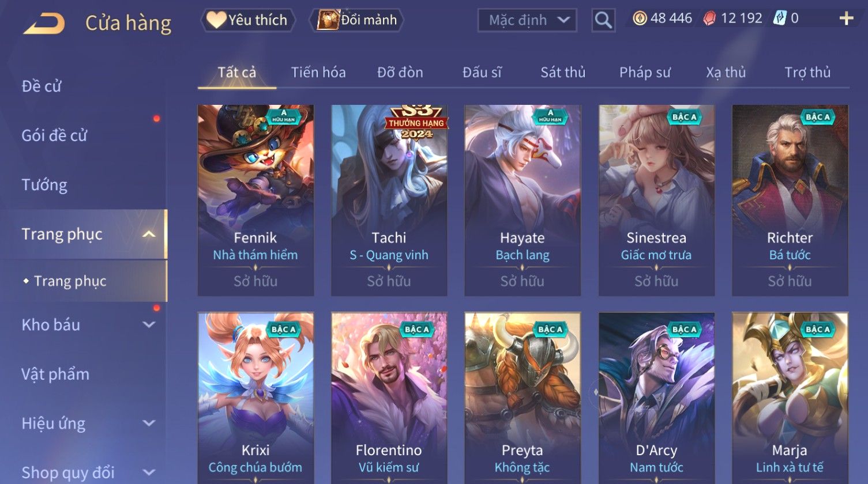868x484 pixels.
Task: Tap the plus icon to add currency
Action: point(846,19)
